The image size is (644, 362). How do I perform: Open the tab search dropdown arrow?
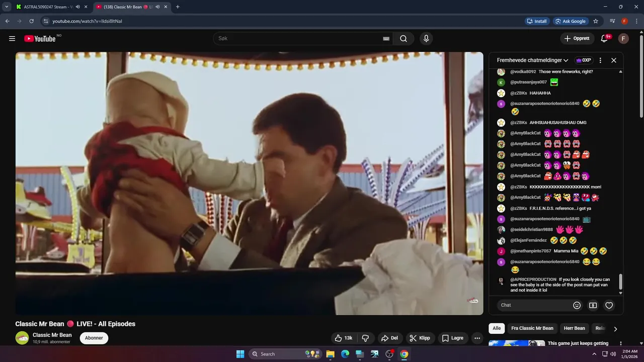7,7
